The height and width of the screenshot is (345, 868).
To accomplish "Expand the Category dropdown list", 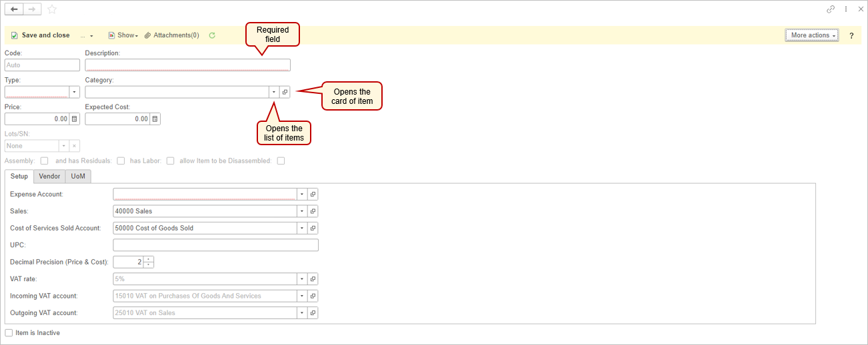I will pyautogui.click(x=274, y=92).
